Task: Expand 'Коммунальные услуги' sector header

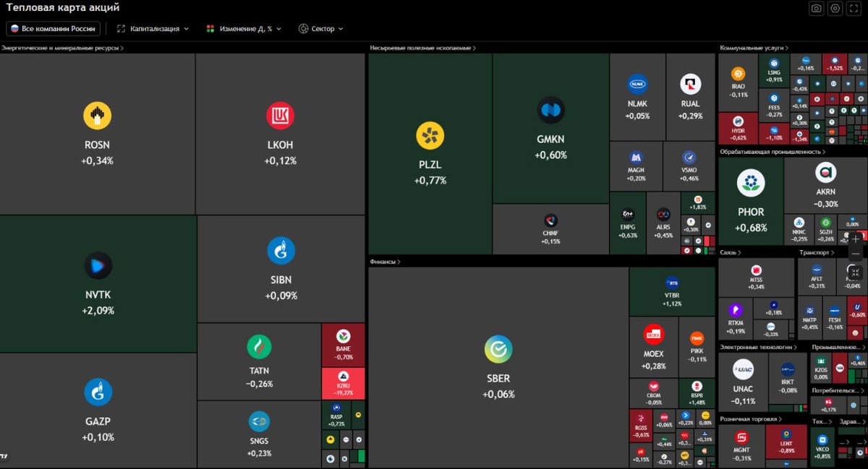Action: pyautogui.click(x=754, y=48)
